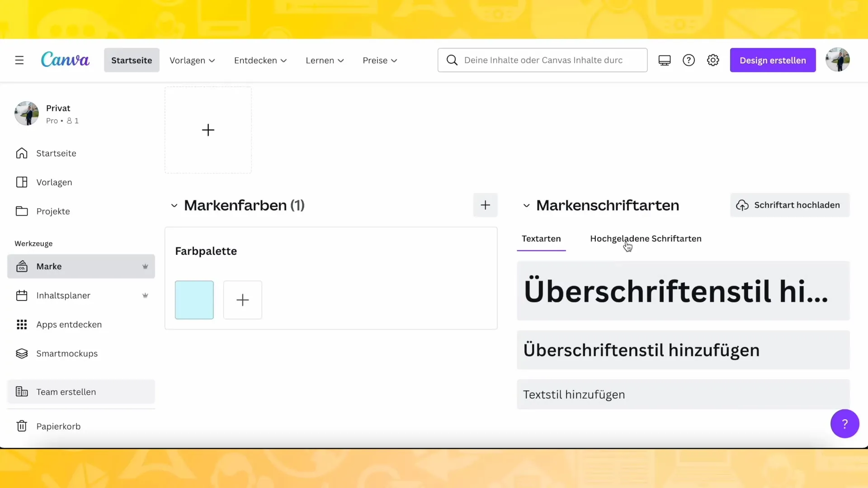868x488 pixels.
Task: Add a brand color with the Markenfarben plus
Action: point(485,205)
